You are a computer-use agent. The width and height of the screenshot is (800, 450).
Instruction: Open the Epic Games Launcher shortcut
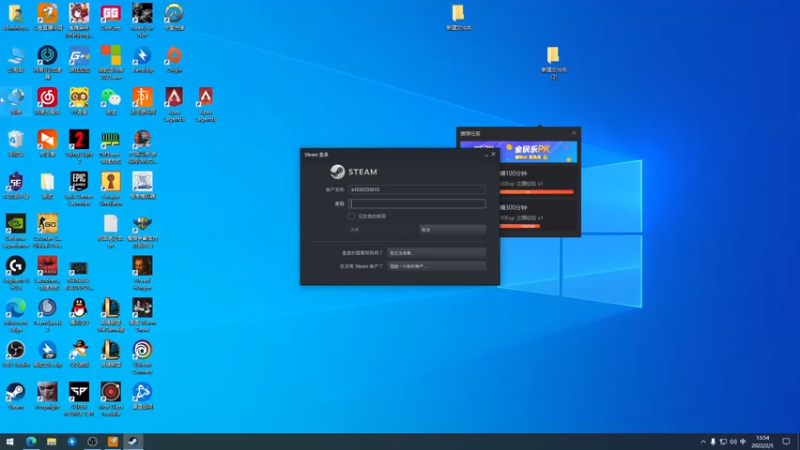(79, 189)
